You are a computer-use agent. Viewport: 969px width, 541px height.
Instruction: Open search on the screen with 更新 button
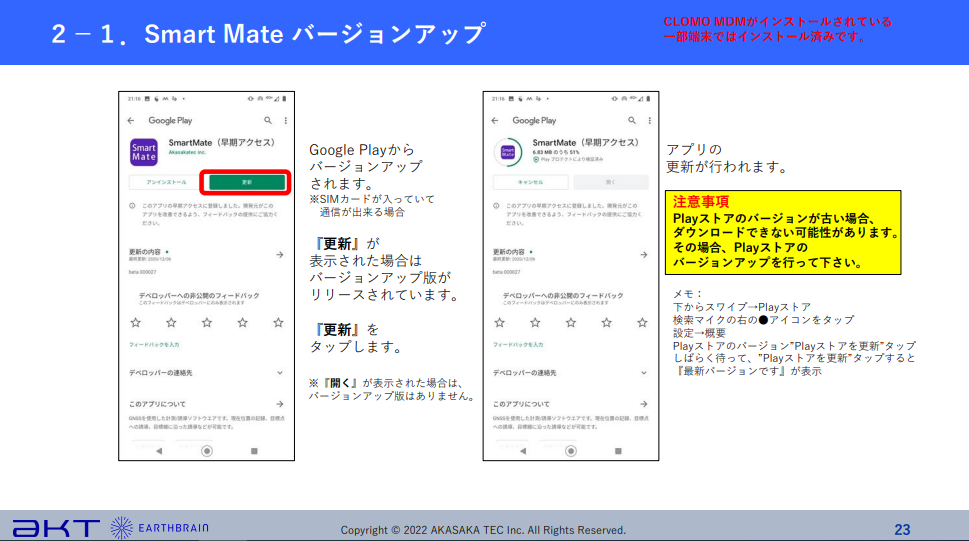tap(268, 121)
